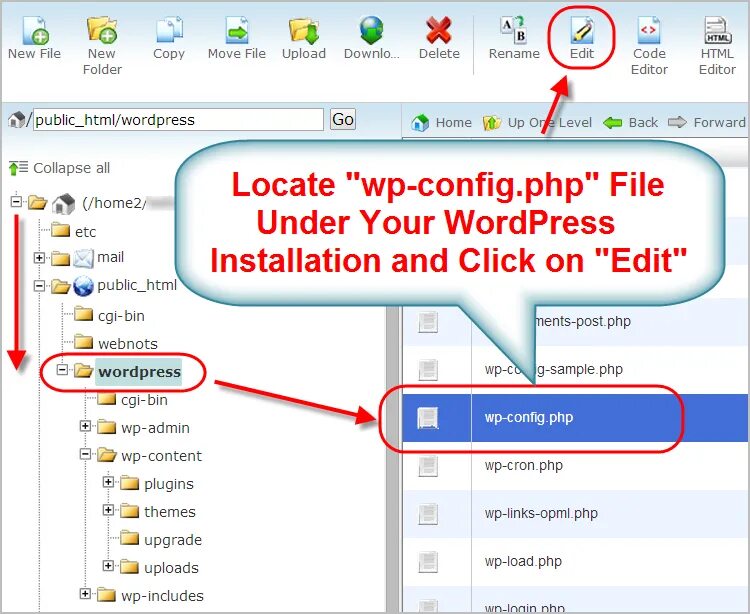Select the webnots folder
Image resolution: width=750 pixels, height=614 pixels.
(128, 344)
